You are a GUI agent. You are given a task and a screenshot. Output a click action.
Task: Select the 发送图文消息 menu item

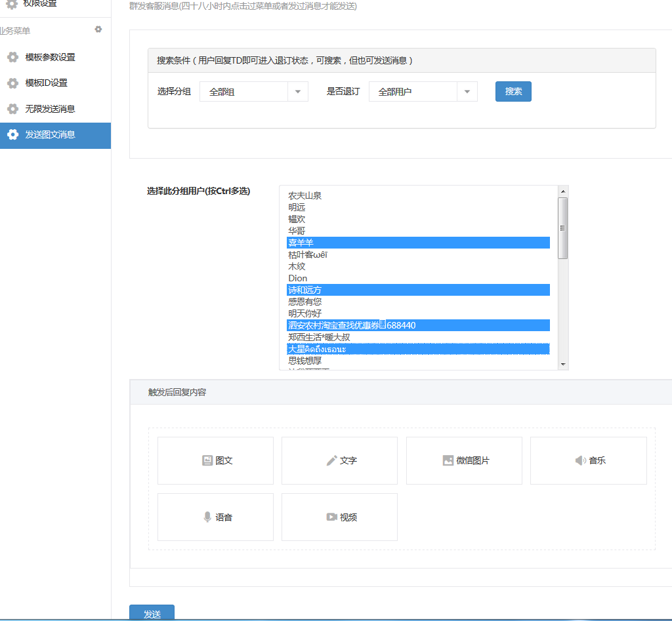coord(55,136)
